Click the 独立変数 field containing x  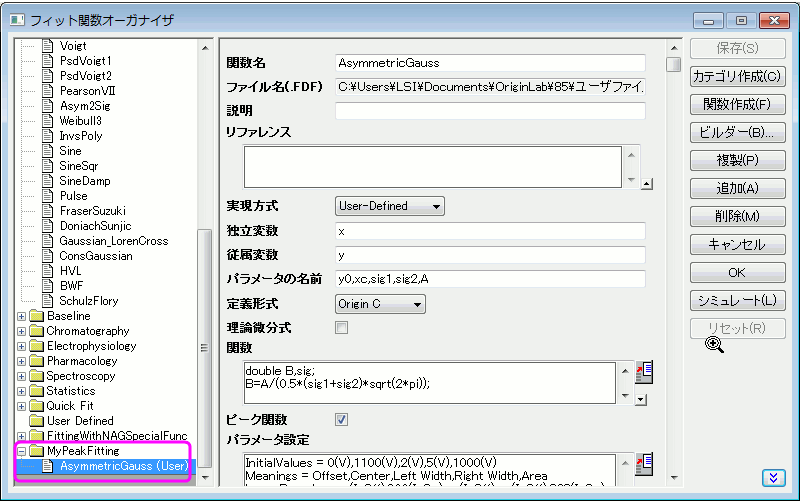490,231
